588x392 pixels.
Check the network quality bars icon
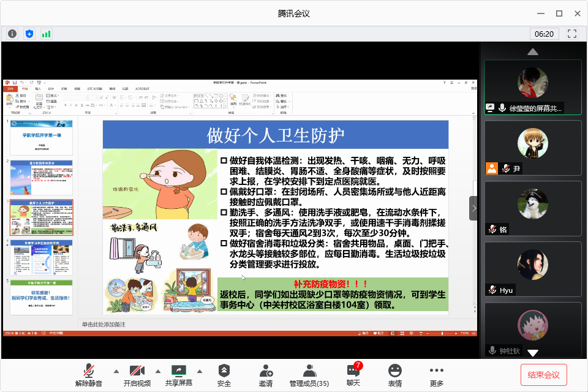pyautogui.click(x=46, y=33)
